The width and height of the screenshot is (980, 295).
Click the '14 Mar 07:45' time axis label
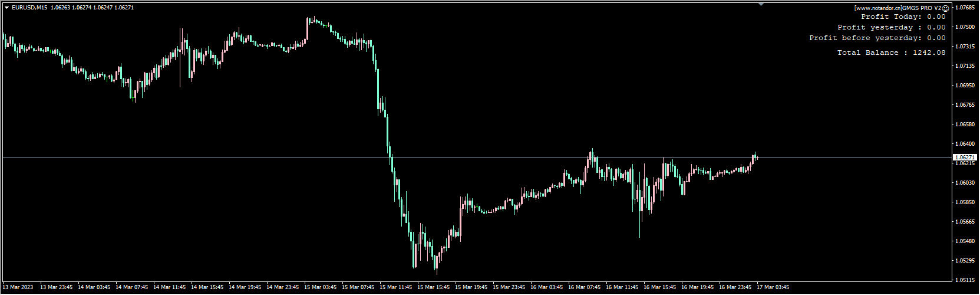click(x=132, y=288)
